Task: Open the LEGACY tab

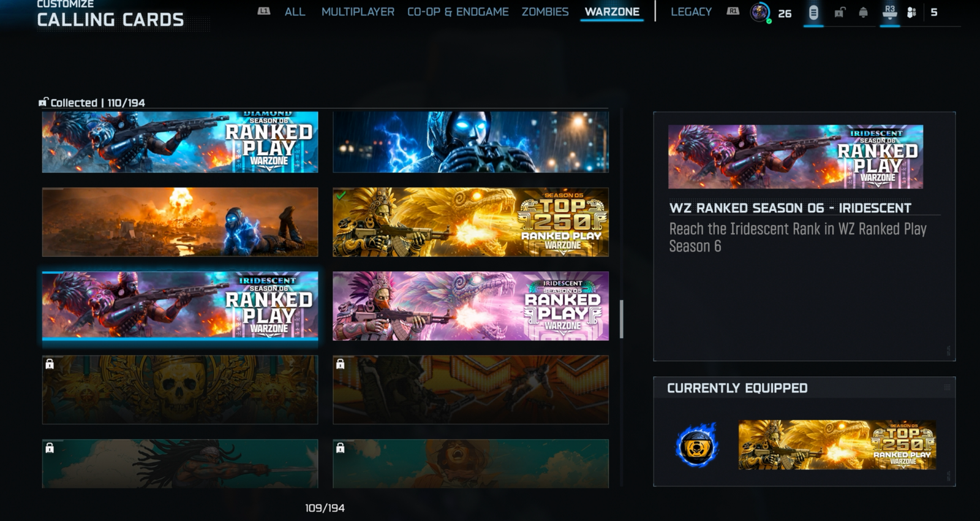Action: (x=691, y=12)
